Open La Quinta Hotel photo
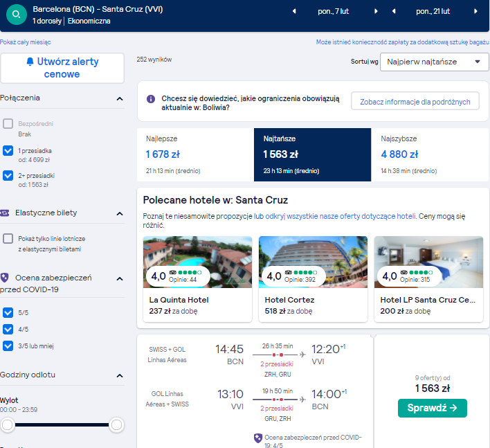 point(197,262)
